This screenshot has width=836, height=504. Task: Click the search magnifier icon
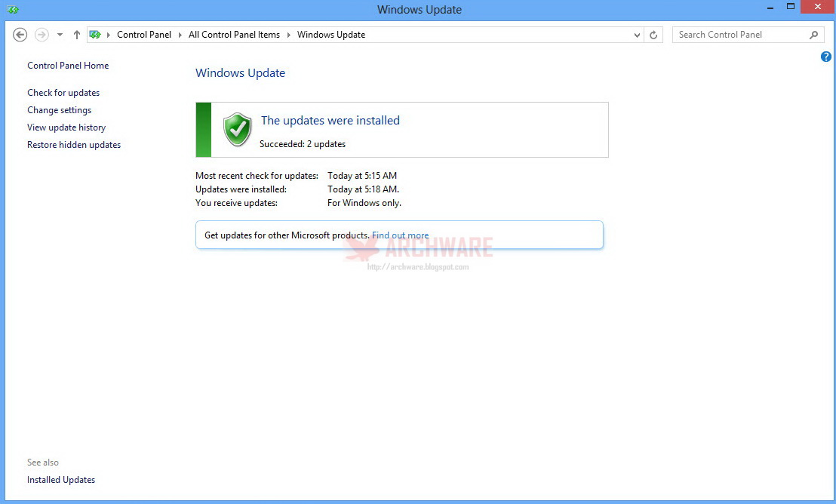click(x=813, y=35)
